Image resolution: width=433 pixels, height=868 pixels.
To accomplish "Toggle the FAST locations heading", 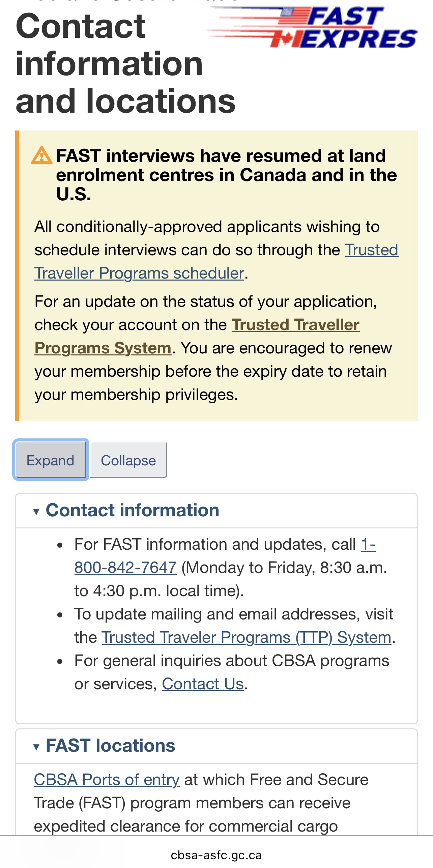I will pyautogui.click(x=111, y=745).
